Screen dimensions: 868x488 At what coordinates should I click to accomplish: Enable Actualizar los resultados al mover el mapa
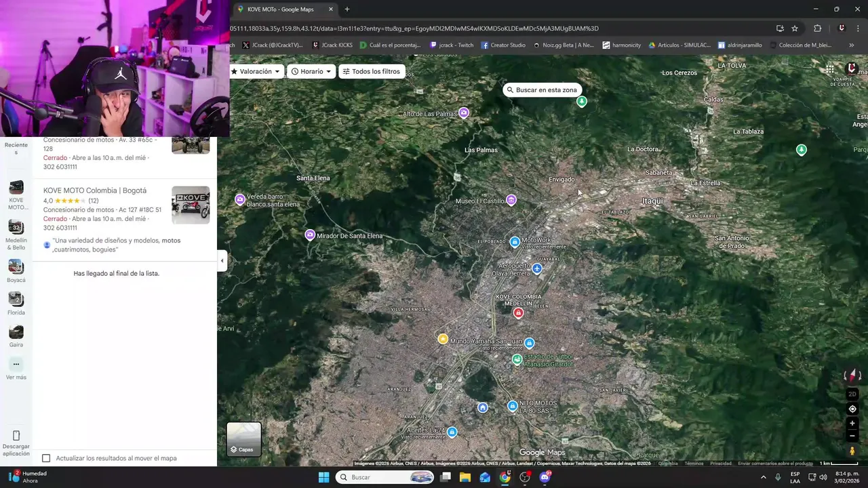click(x=46, y=458)
